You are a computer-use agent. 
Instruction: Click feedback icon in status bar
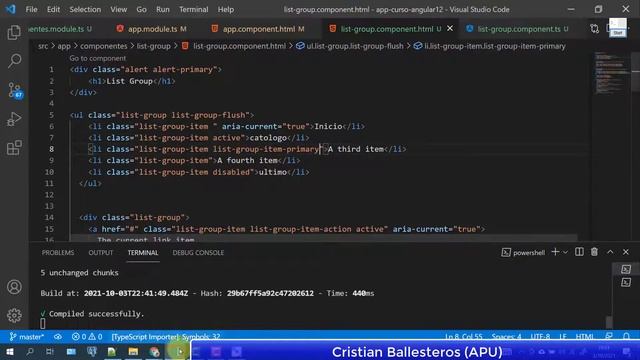pyautogui.click(x=609, y=337)
